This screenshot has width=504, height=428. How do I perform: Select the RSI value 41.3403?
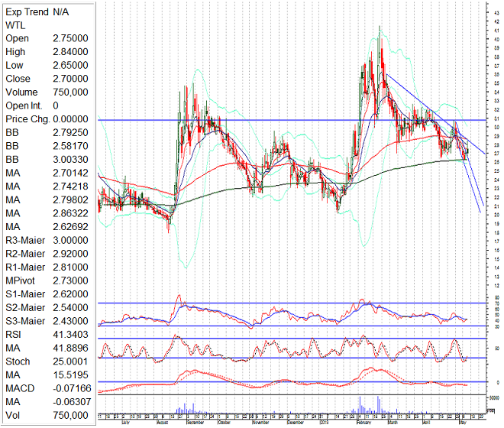coord(69,334)
